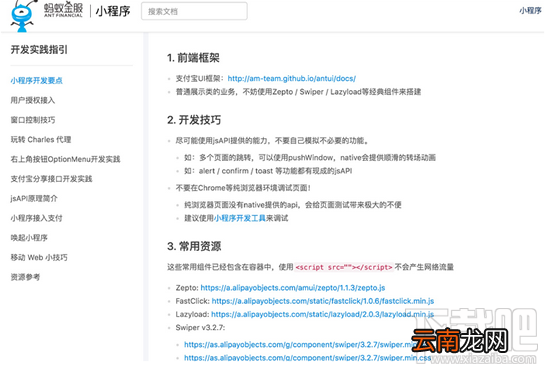Open the am-team.github.io antui docs link
The height and width of the screenshot is (369, 545).
pyautogui.click(x=292, y=79)
